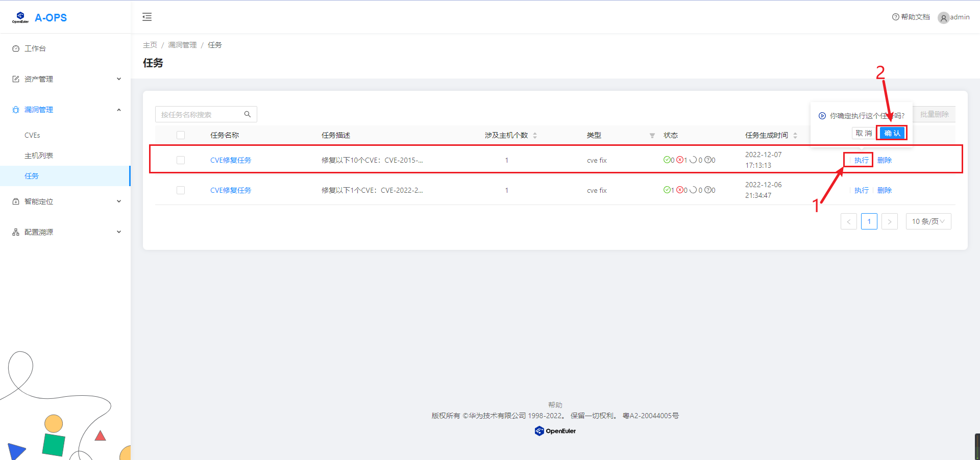
Task: Sort by 任务生成时间 column arrows
Action: pos(795,136)
